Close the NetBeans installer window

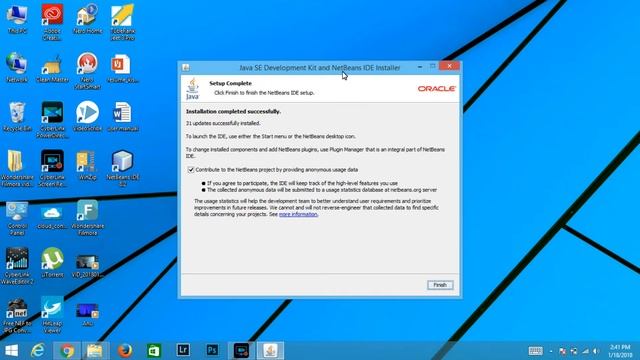click(x=449, y=66)
